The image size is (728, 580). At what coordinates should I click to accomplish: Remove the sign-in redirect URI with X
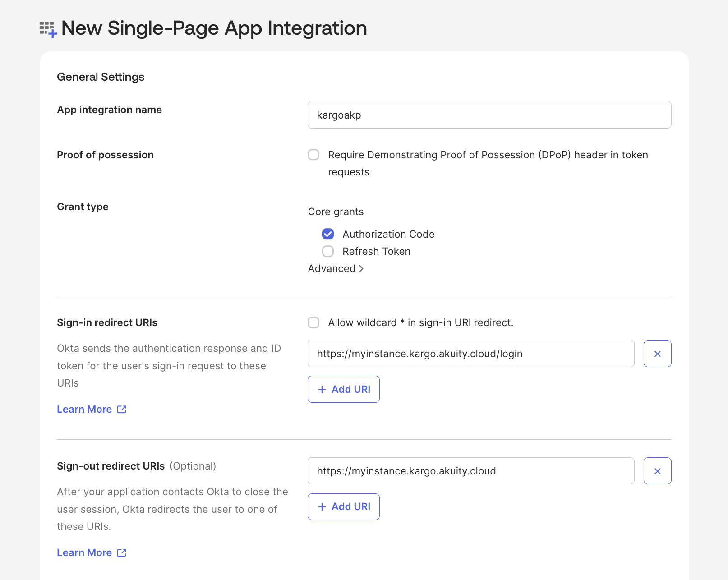click(657, 354)
